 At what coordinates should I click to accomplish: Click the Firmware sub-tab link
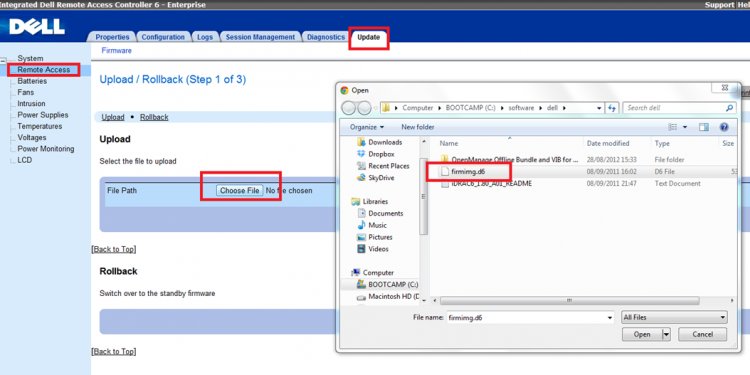tap(116, 51)
